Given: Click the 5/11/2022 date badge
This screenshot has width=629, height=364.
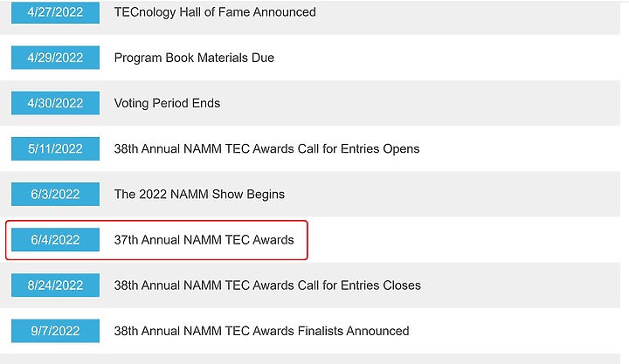Looking at the screenshot, I should 55,148.
